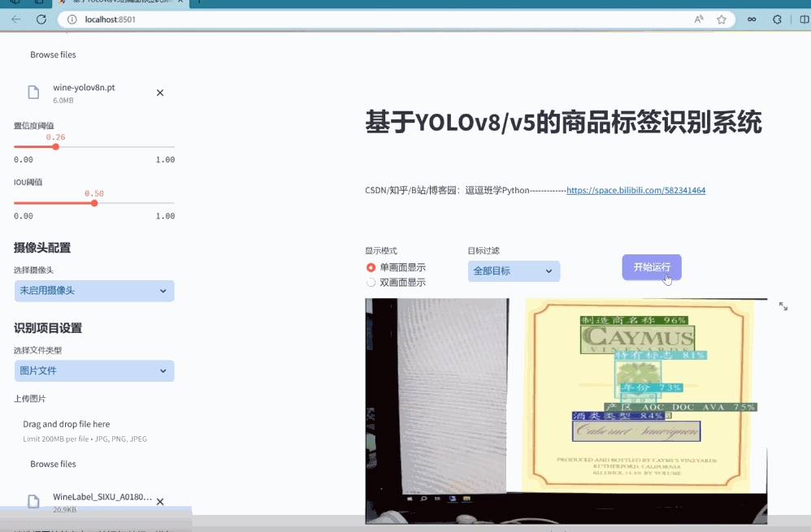
Task: Go back using the browser back arrow
Action: (16, 19)
